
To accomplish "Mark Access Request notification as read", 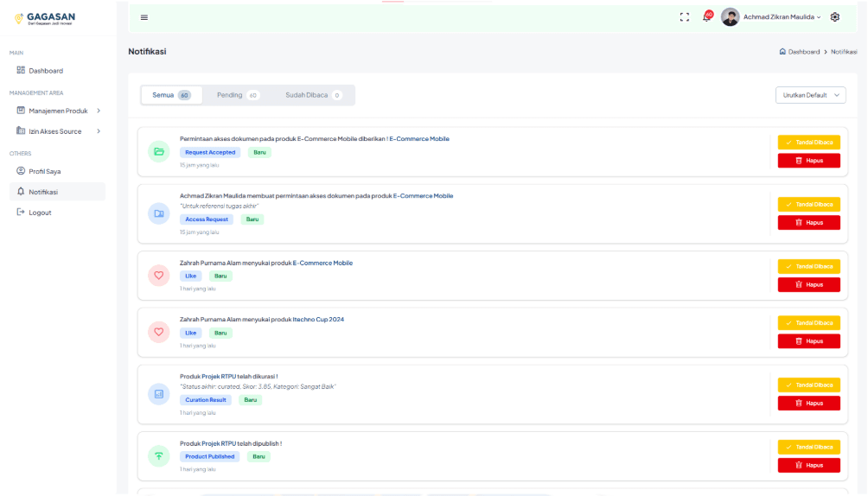I will point(808,204).
